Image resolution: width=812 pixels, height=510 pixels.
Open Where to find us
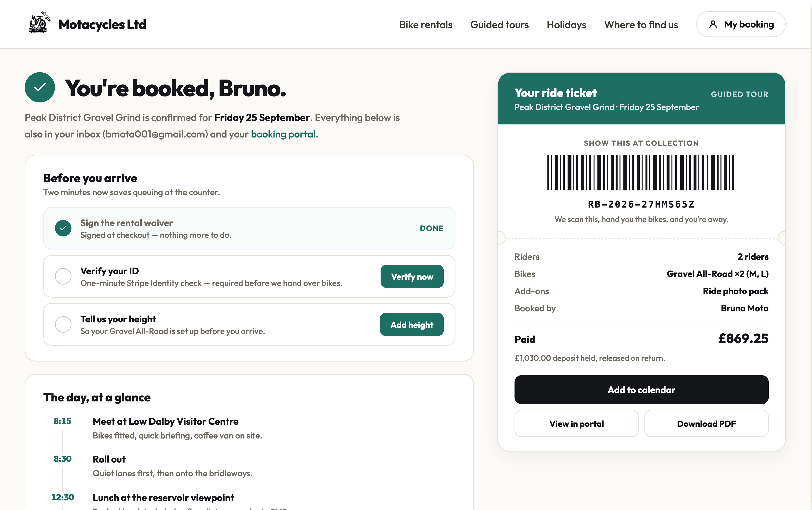point(641,25)
